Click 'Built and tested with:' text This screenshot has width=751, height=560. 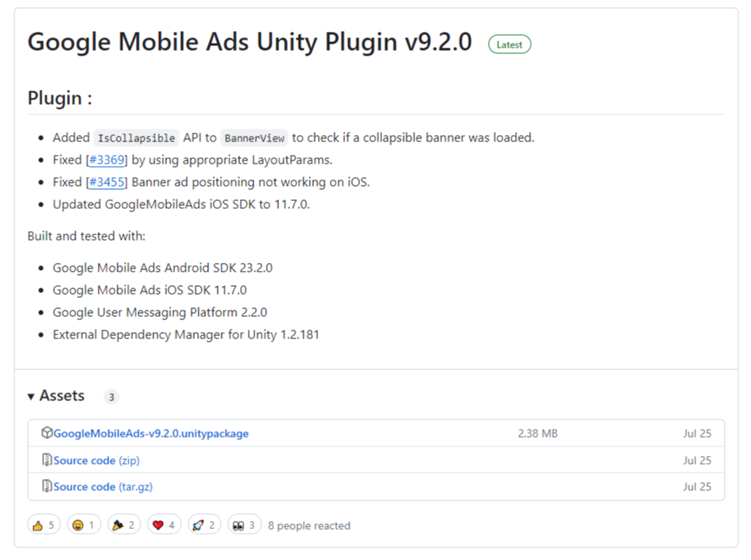86,236
